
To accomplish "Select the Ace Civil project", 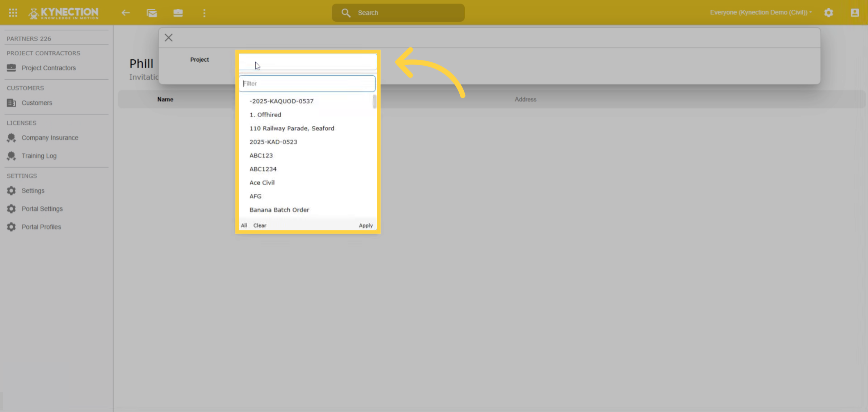I will 262,182.
